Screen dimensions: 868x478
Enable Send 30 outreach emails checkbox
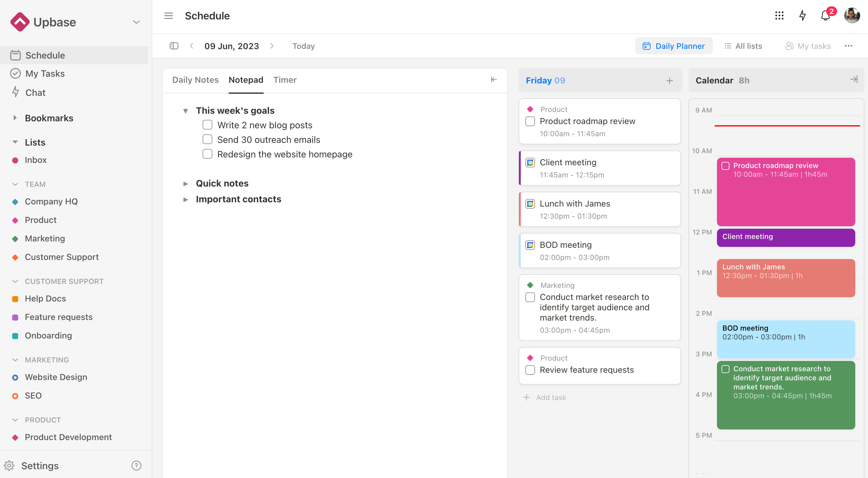207,140
